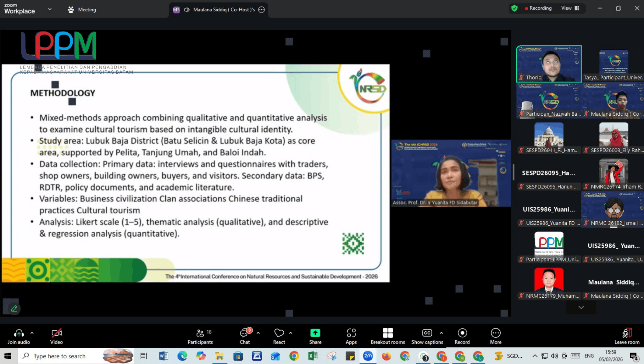This screenshot has width=644, height=364.
Task: Open the Chat panel
Action: (245, 336)
